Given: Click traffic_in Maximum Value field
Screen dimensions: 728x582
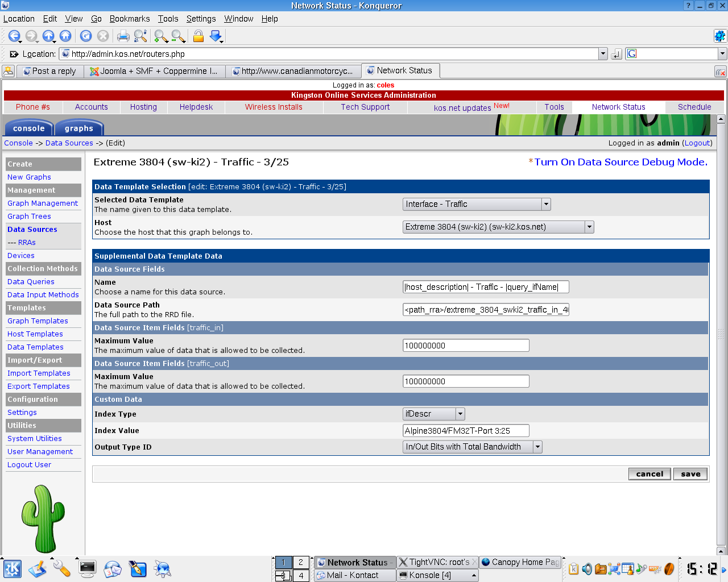Looking at the screenshot, I should (x=466, y=346).
